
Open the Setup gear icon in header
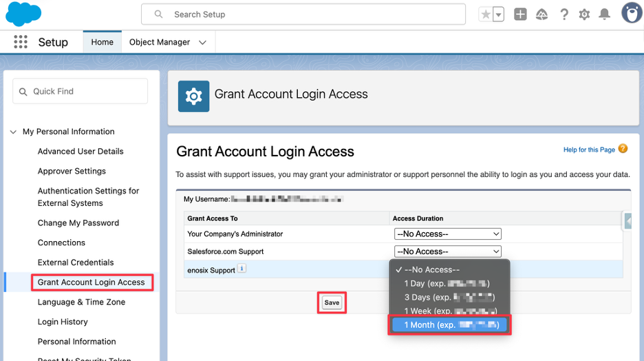[x=584, y=14]
